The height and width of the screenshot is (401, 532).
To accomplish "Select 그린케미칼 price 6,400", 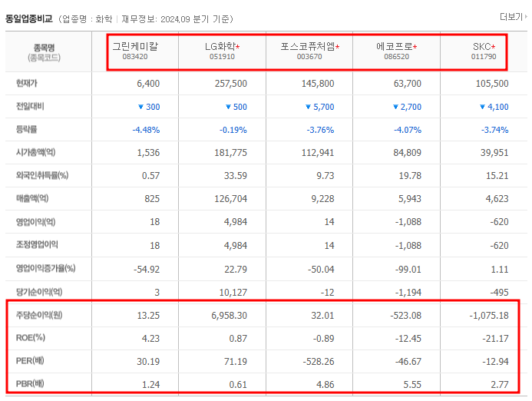I will click(x=148, y=84).
